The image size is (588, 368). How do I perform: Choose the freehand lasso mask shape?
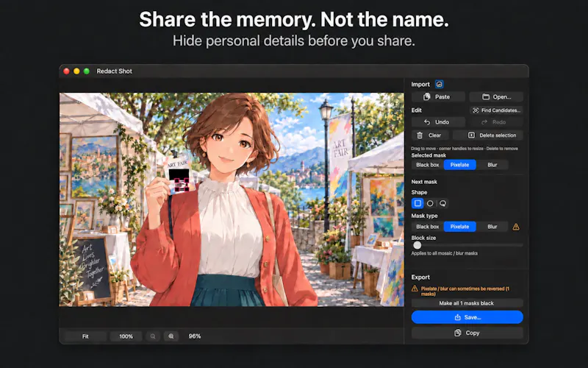click(443, 203)
